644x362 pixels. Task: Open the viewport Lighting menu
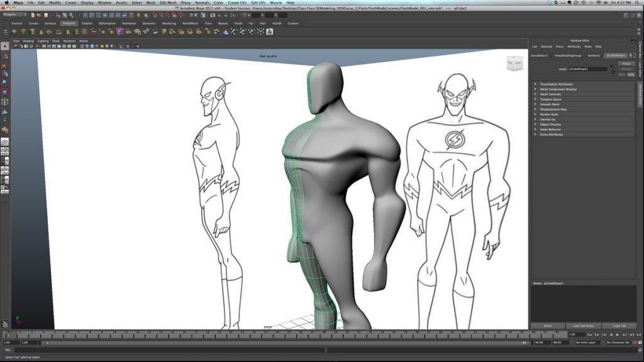coord(43,41)
